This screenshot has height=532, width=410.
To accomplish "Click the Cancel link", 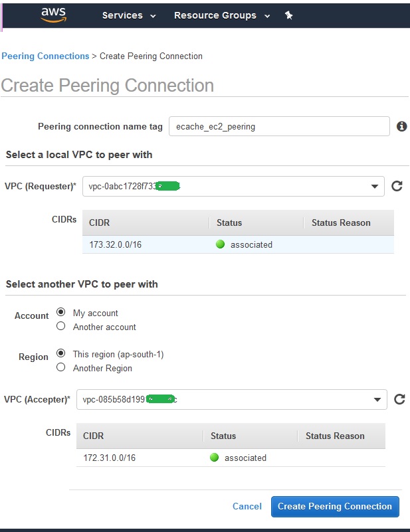I will coord(247,506).
